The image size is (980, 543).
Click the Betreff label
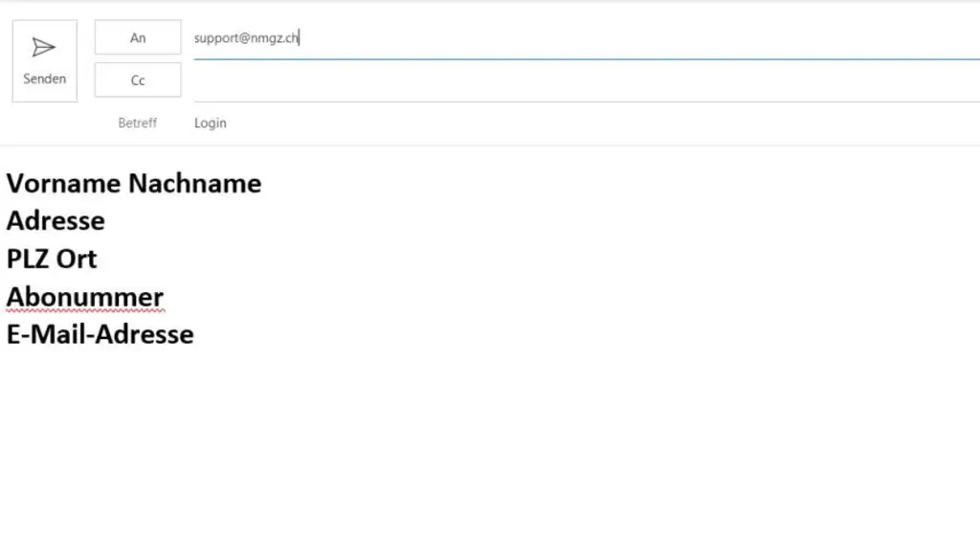coord(137,123)
